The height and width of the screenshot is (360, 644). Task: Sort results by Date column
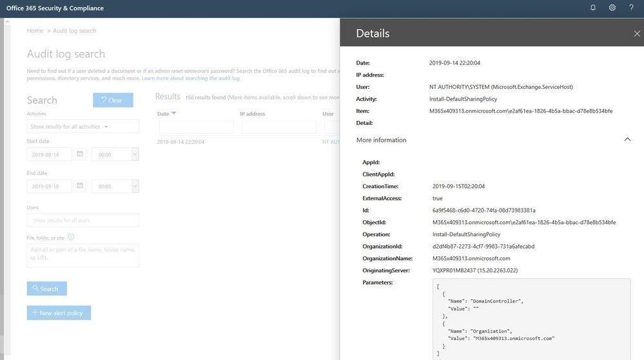(166, 114)
